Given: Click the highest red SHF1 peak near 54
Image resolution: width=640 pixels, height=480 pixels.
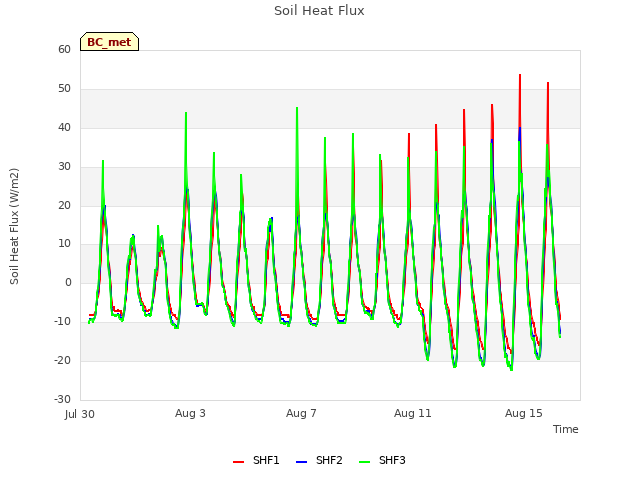Looking at the screenshot, I should click(x=520, y=76).
